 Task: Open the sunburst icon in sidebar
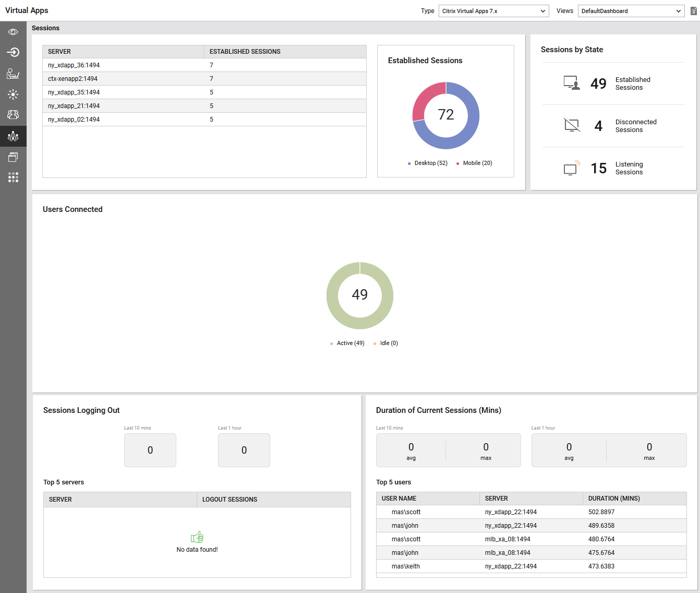[x=13, y=94]
